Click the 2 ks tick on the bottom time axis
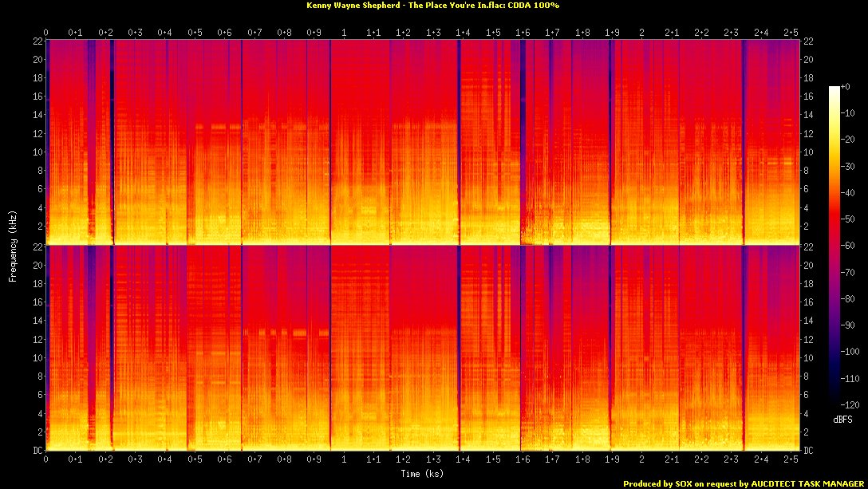868x489 pixels. (641, 460)
